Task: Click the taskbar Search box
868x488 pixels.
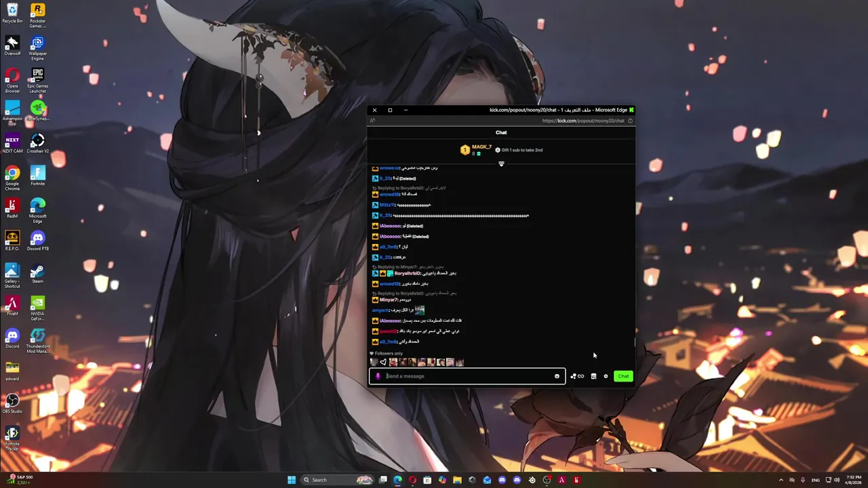Action: click(x=337, y=480)
